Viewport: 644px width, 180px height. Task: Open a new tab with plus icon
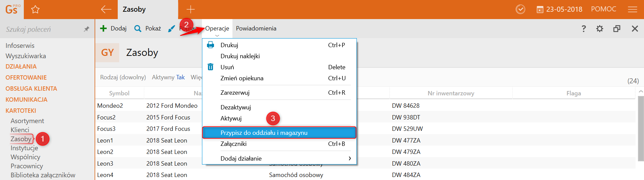[x=191, y=9]
